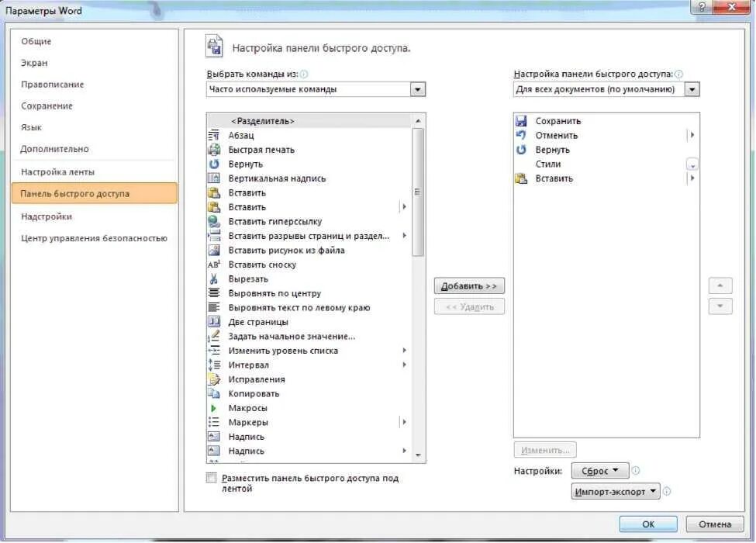The height and width of the screenshot is (543, 756).
Task: Open the Экран category
Action: coord(34,63)
